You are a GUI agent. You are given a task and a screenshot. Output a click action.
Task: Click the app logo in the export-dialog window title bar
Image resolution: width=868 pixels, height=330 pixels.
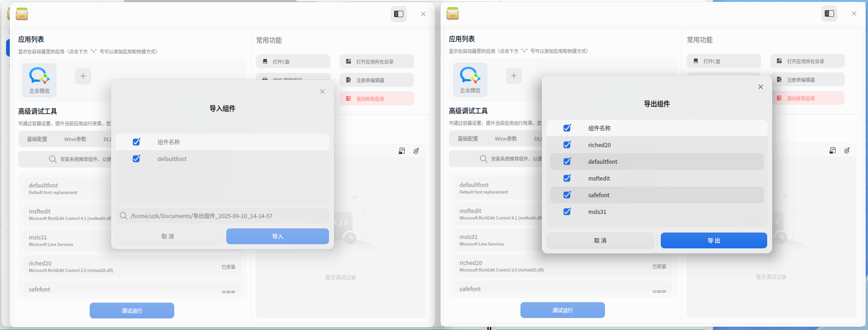453,13
